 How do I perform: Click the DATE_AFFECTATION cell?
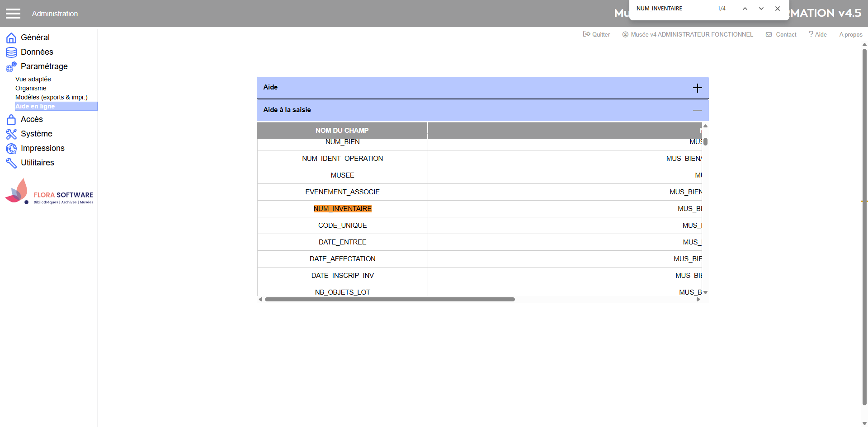click(343, 259)
